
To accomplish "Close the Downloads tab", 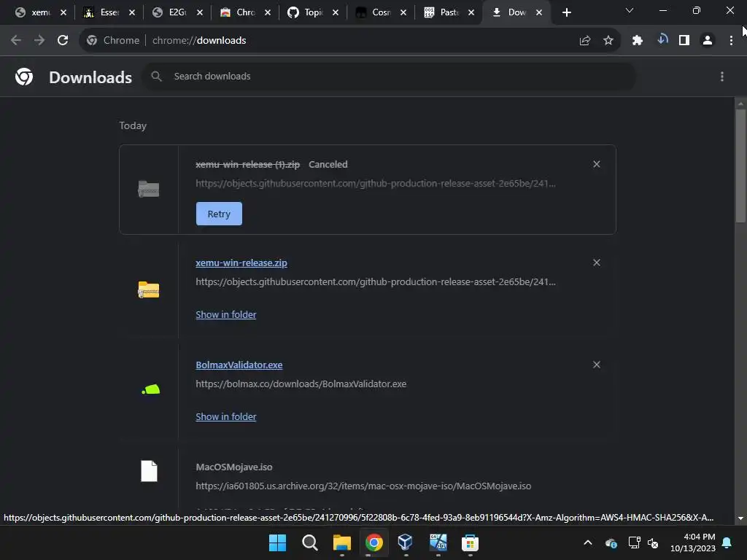I will pyautogui.click(x=539, y=13).
